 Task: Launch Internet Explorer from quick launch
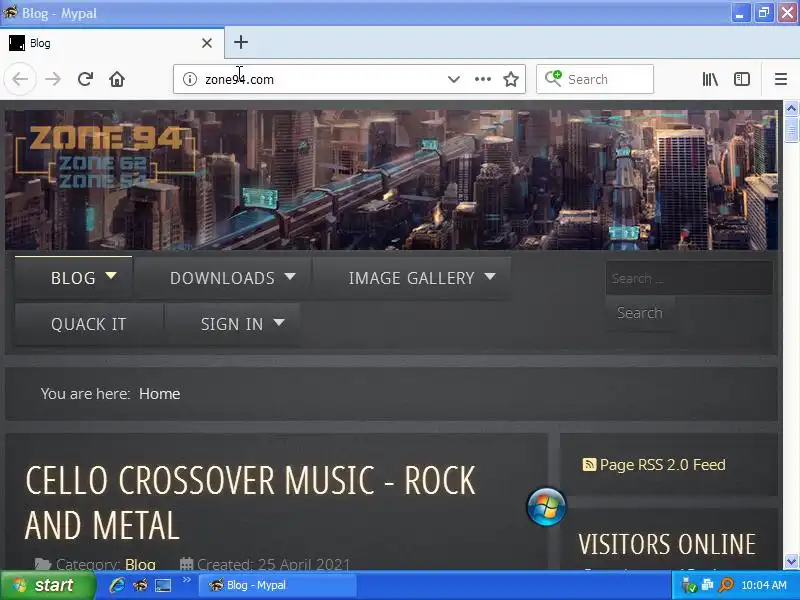click(x=117, y=585)
